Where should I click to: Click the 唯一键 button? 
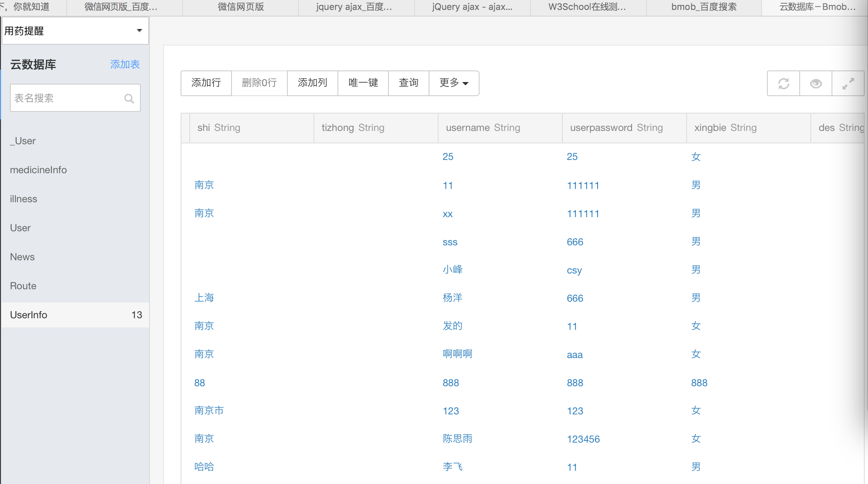tap(363, 83)
